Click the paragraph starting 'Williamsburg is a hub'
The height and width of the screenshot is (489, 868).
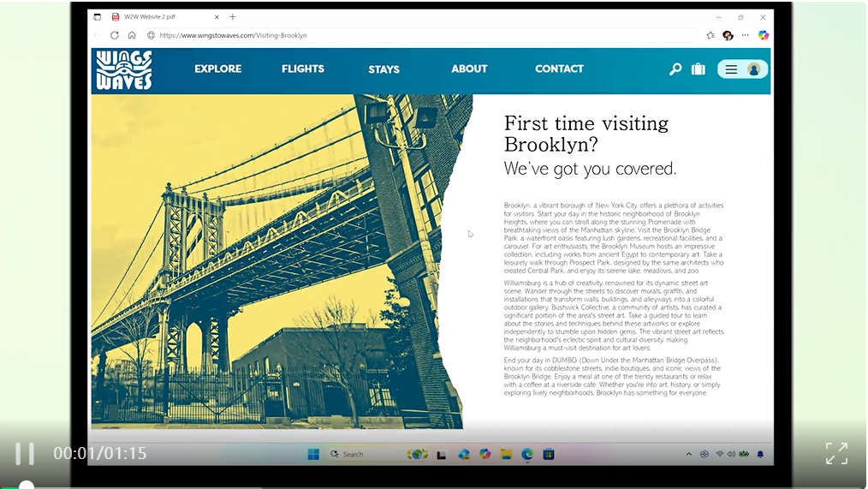coord(614,315)
